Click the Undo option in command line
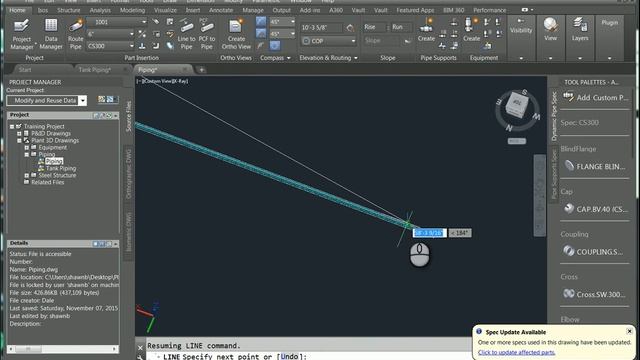 click(x=289, y=357)
